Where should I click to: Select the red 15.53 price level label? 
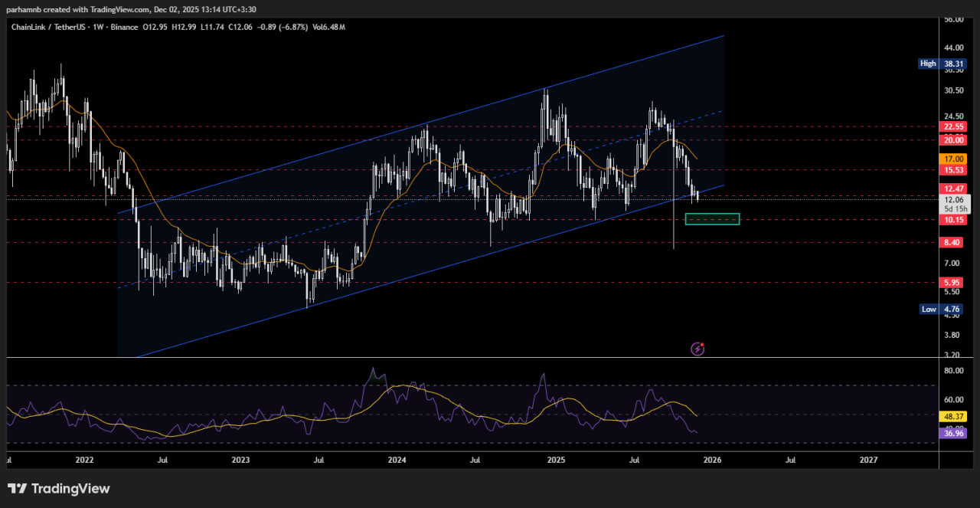tap(953, 169)
